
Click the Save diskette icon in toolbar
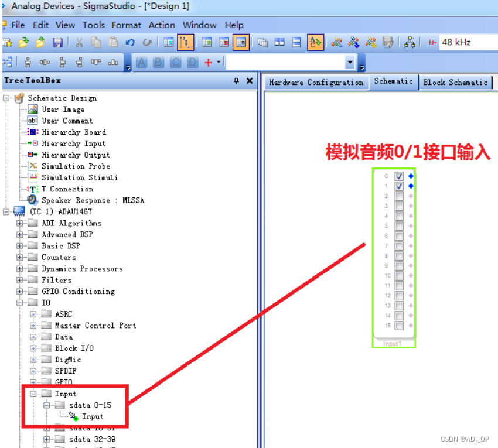[57, 42]
